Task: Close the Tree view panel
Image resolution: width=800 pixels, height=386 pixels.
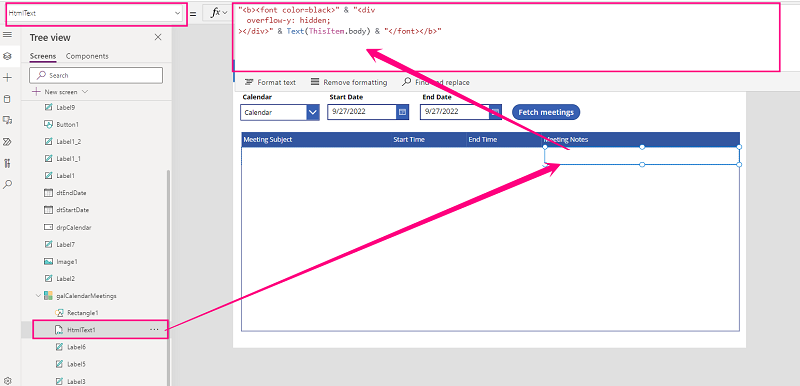Action: 158,37
